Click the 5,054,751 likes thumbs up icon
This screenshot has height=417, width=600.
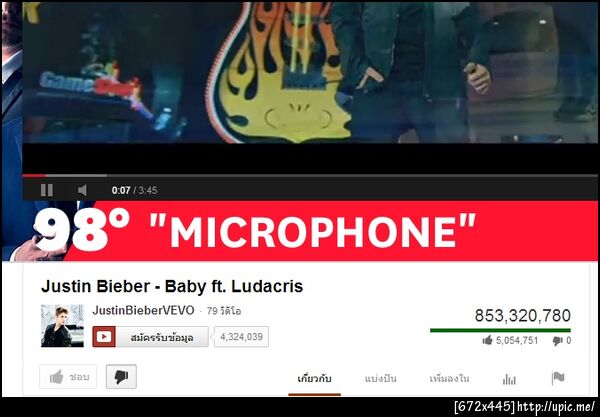(x=487, y=340)
